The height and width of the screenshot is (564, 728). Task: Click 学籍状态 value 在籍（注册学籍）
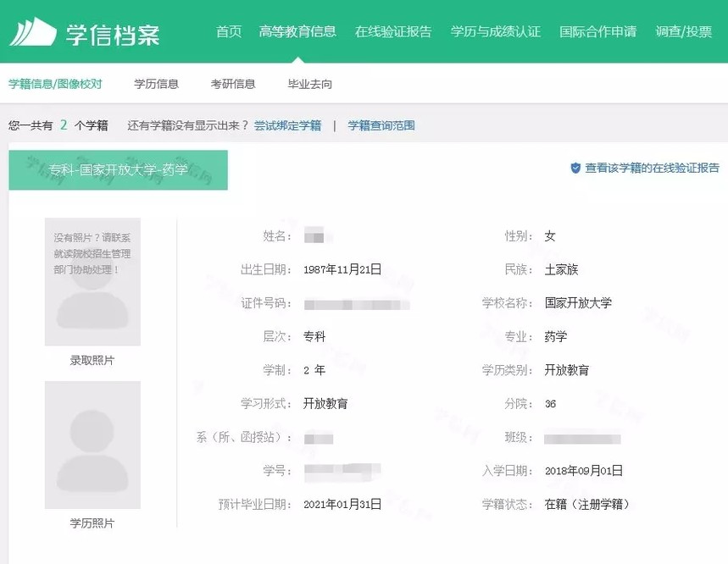point(586,504)
